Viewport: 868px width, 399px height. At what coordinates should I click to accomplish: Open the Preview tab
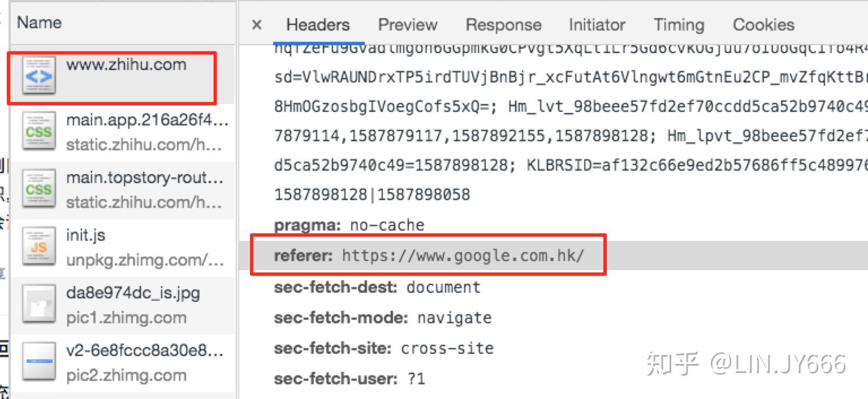408,25
